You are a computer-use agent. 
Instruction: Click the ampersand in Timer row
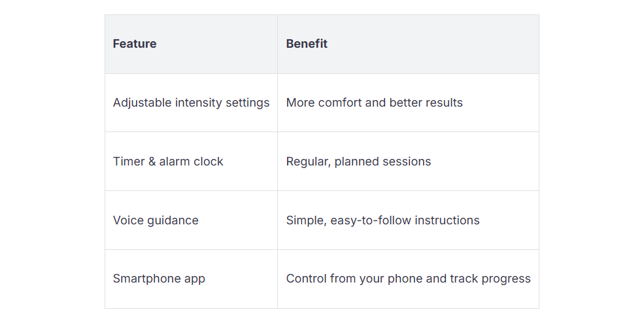click(152, 162)
